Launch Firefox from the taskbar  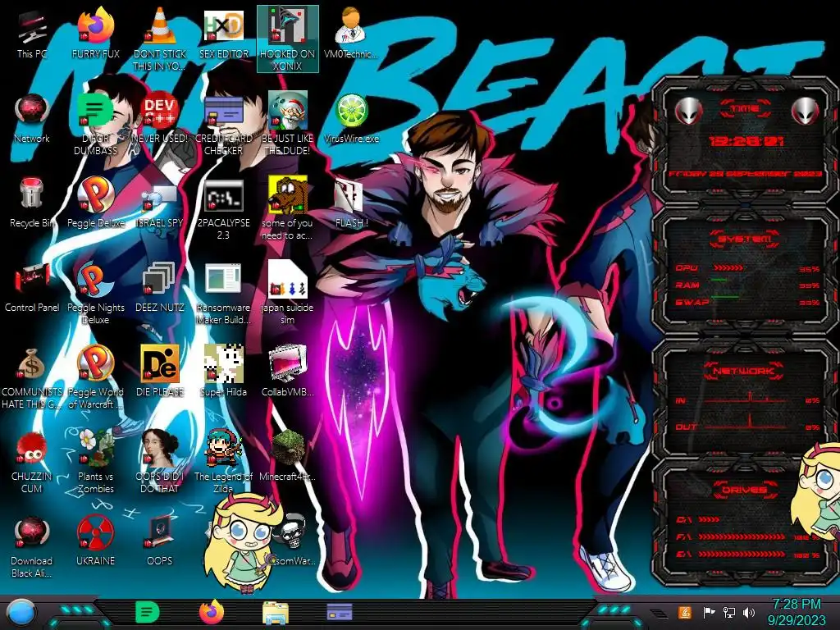[x=212, y=612]
